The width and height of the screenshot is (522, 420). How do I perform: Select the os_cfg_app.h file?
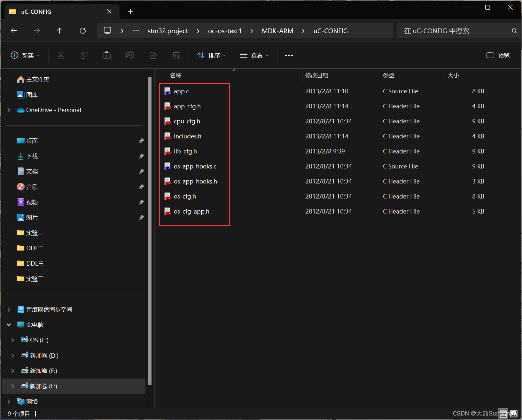point(191,212)
